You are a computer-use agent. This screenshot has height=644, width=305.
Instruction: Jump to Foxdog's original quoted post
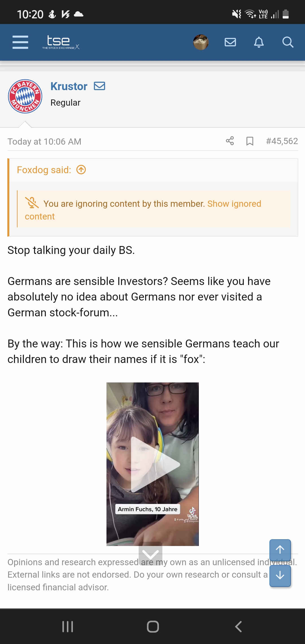pos(81,170)
